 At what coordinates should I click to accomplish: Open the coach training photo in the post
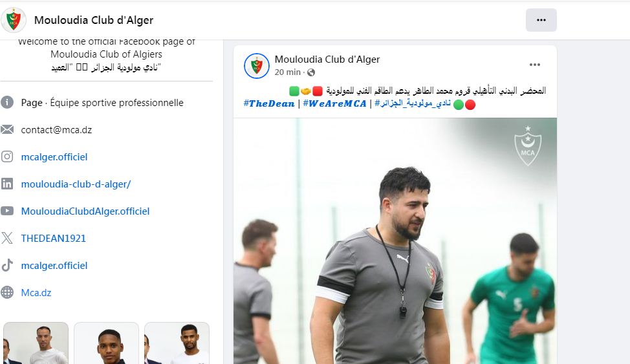click(x=395, y=241)
